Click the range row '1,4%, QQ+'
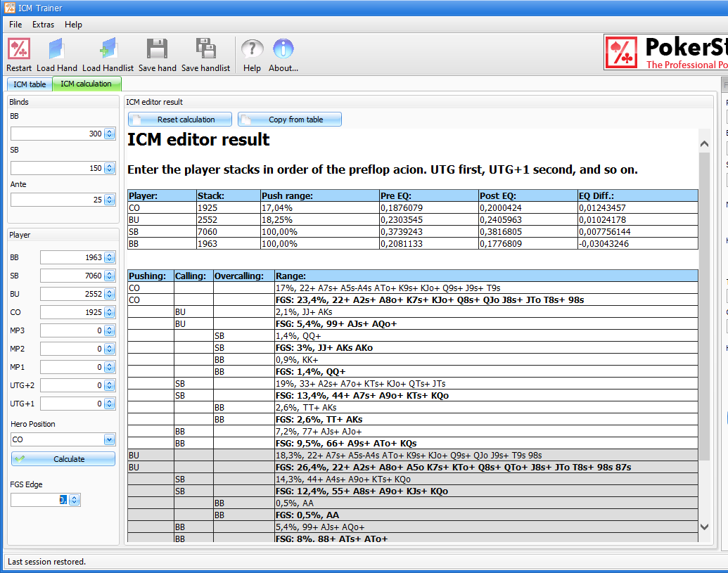Screen dimensions: 728x573 [x=486, y=336]
